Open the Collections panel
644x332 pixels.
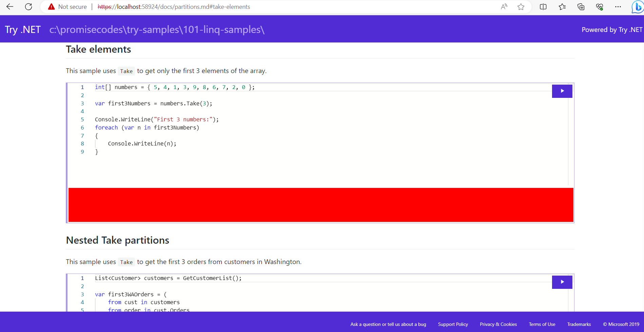click(581, 6)
